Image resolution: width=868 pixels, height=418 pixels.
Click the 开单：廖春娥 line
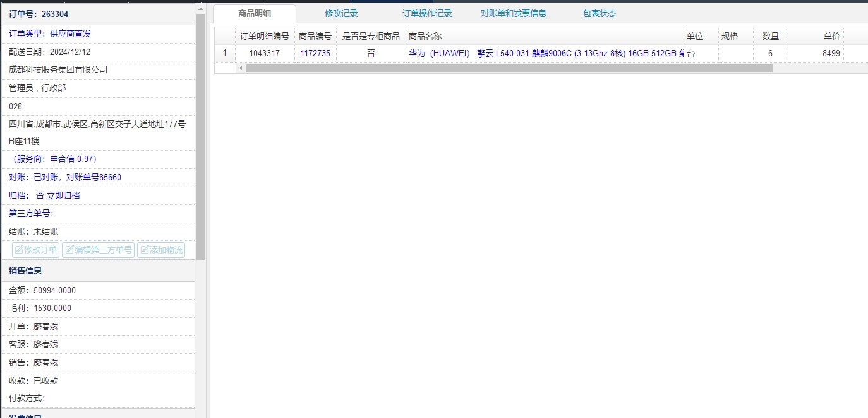pyautogui.click(x=33, y=326)
